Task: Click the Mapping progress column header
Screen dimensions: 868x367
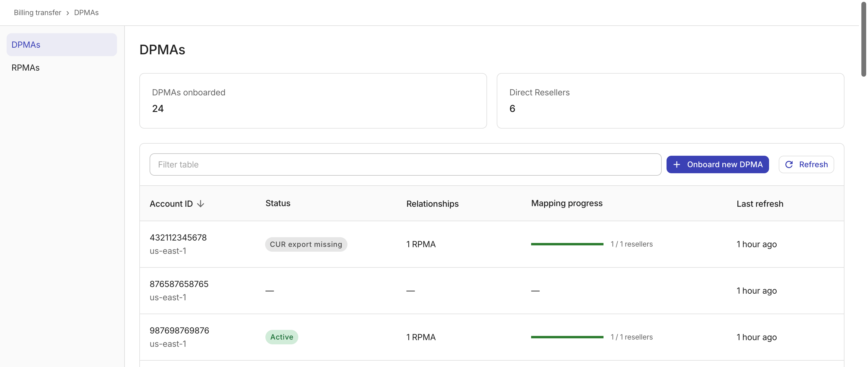Action: [567, 203]
